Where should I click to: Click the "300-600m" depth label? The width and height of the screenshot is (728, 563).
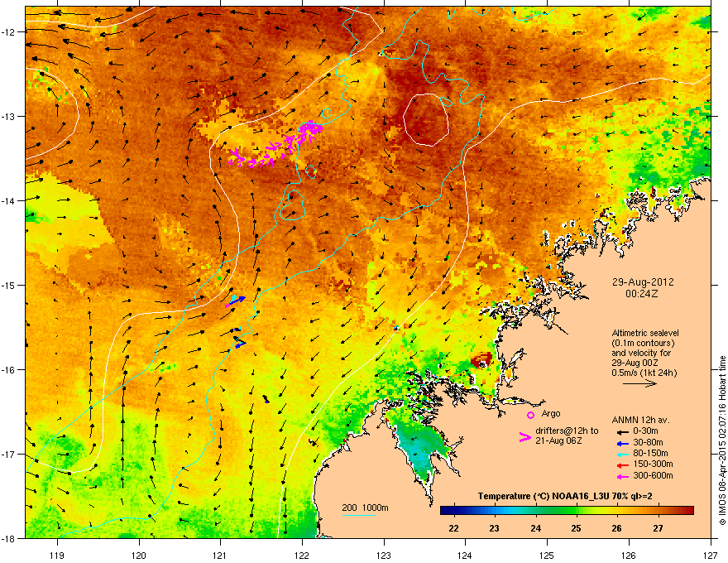point(653,476)
